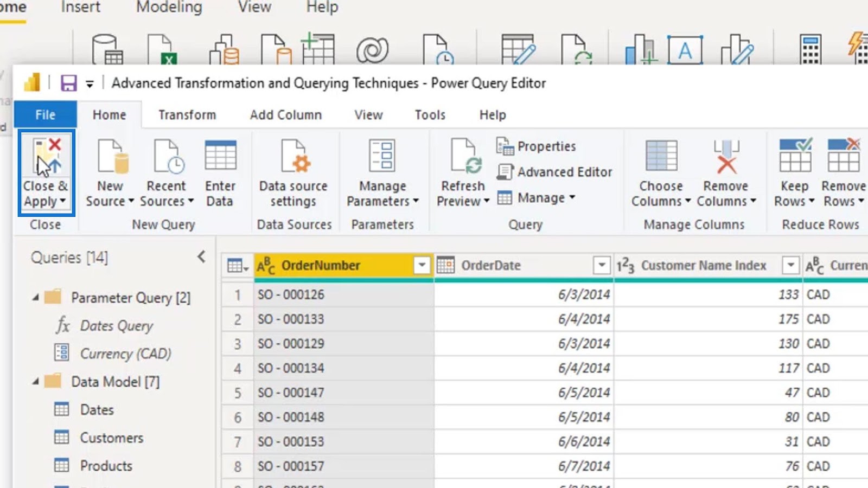Open Data source settings
The height and width of the screenshot is (488, 868).
coord(293,157)
